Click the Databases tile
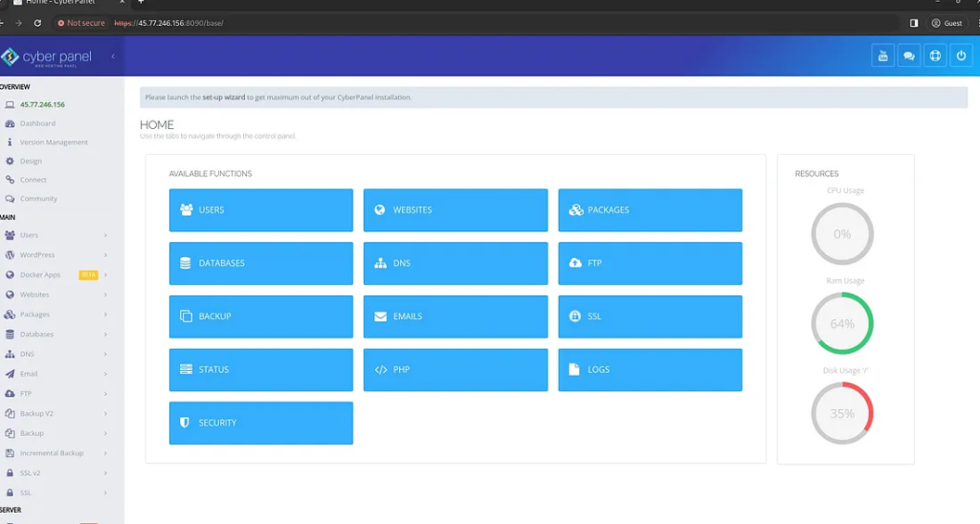 [260, 263]
